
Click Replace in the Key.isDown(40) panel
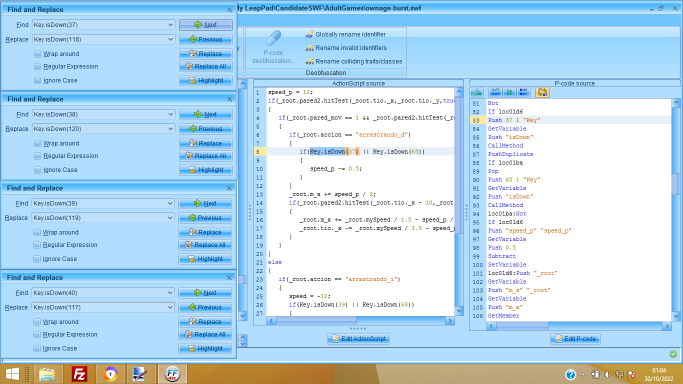205,322
